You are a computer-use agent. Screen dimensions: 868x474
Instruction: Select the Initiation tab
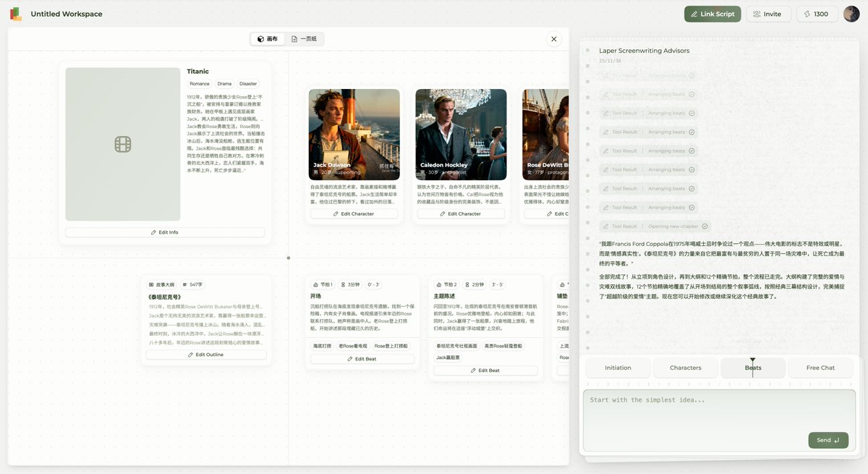pyautogui.click(x=617, y=367)
